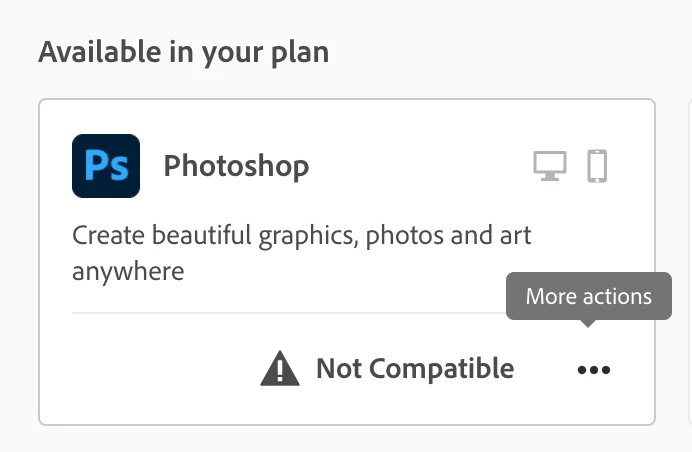Click the word plan in the heading
Viewport: 692px width, 452px height.
point(300,53)
